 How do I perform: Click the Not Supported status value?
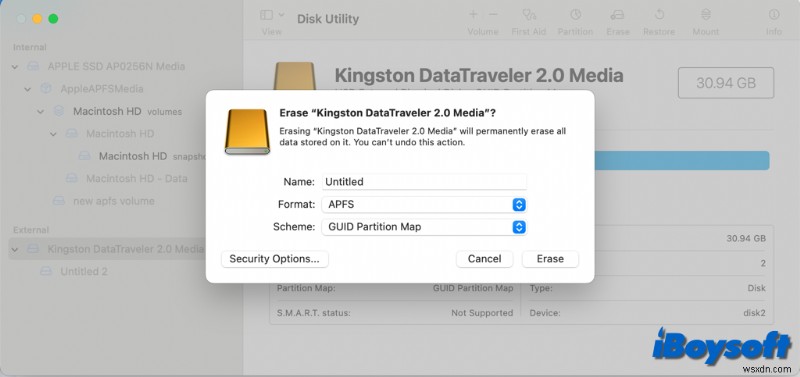click(x=482, y=313)
